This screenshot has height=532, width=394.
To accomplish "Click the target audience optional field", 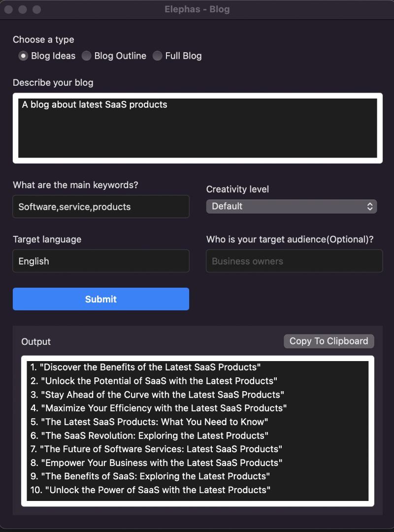I will coord(294,261).
